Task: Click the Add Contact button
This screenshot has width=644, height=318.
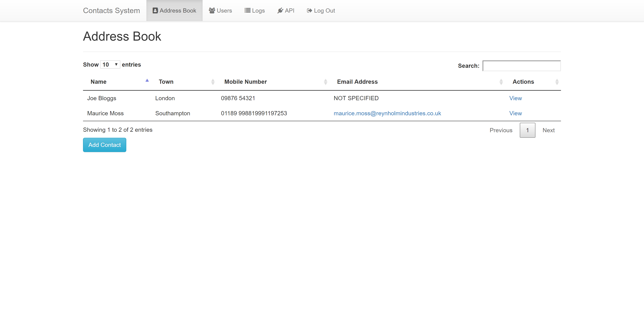Action: coord(104,145)
